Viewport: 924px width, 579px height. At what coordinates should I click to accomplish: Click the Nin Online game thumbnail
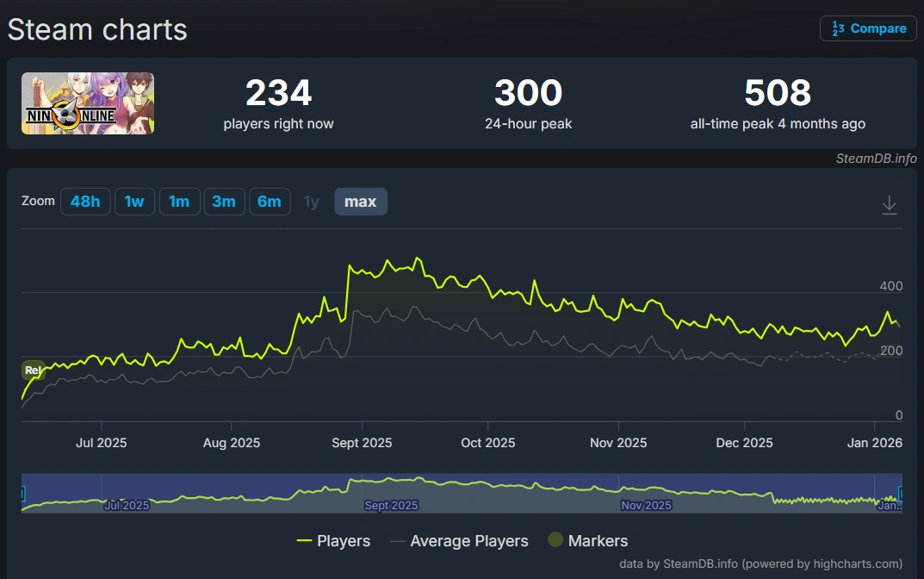click(x=88, y=103)
